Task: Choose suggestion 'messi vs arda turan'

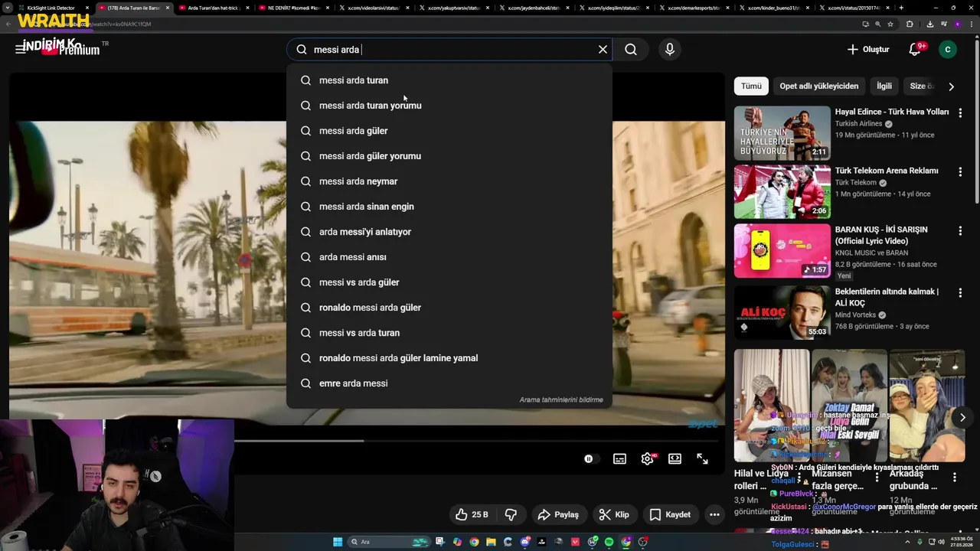Action: pyautogui.click(x=449, y=333)
